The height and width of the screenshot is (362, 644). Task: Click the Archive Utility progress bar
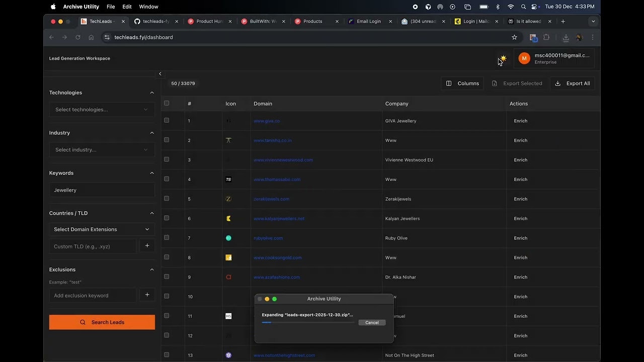[308, 322]
